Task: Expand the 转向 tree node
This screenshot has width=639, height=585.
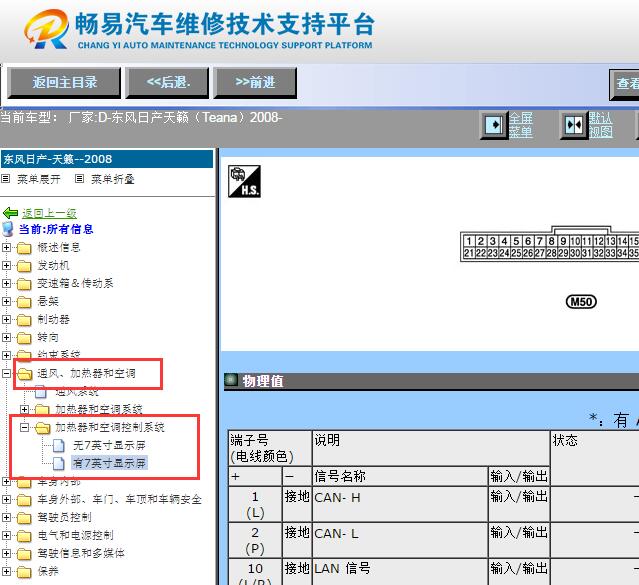Action: pyautogui.click(x=6, y=337)
